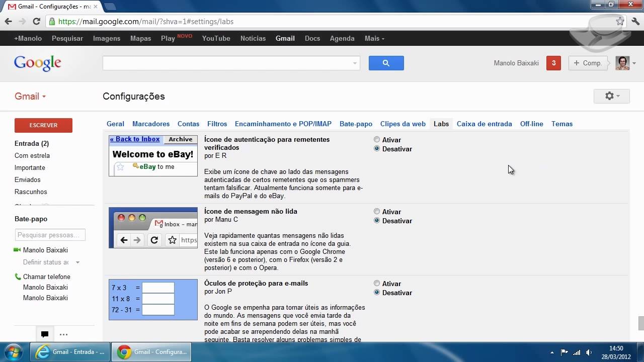Viewport: 644px width, 362px height.
Task: Open account dropdown next to photo
Action: pos(634,63)
